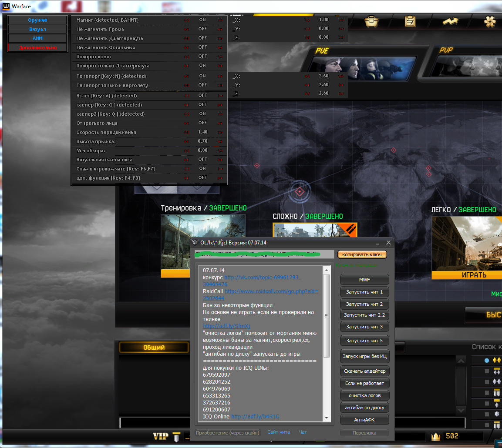Open the clipboard contracts icon in top bar
The width and height of the screenshot is (502, 448).
point(410,21)
